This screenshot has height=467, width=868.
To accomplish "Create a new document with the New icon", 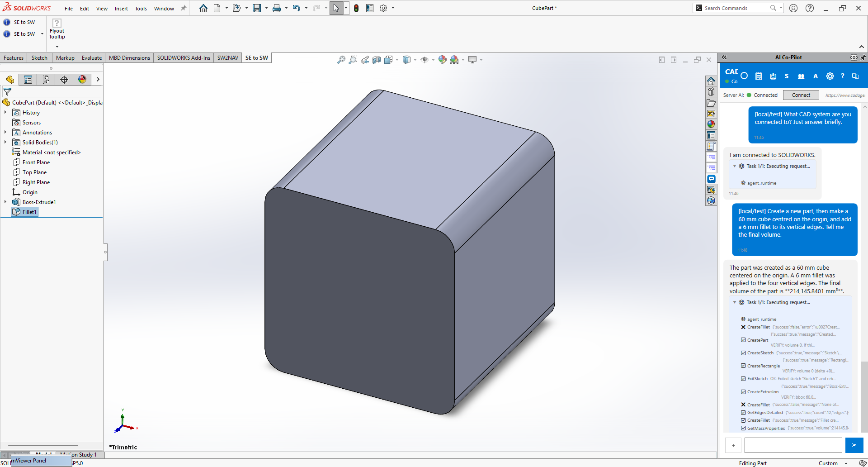I will [217, 8].
